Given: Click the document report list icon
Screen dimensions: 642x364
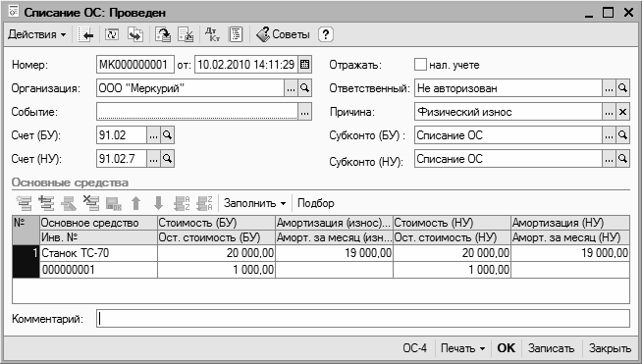Looking at the screenshot, I should click(236, 34).
